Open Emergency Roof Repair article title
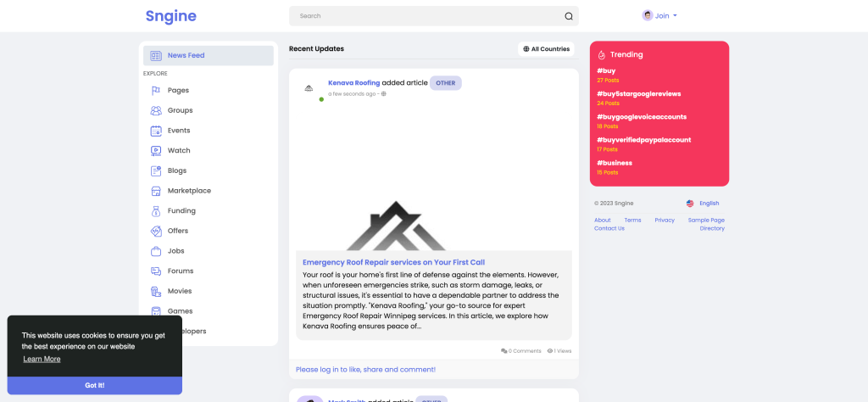 393,262
